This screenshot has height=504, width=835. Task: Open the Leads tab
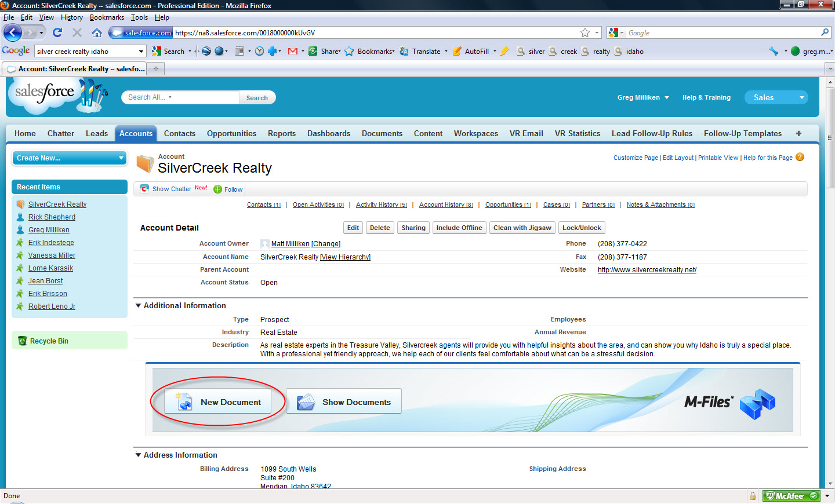[x=97, y=133]
